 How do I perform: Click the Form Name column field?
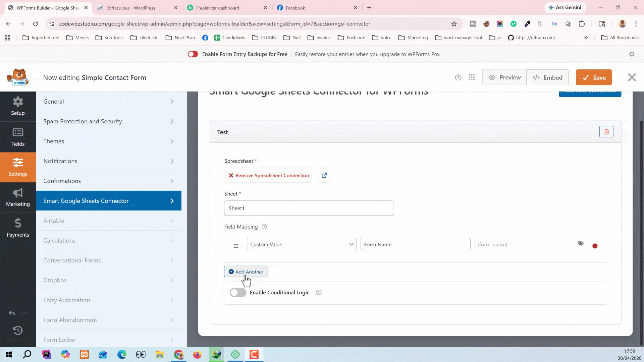415,244
